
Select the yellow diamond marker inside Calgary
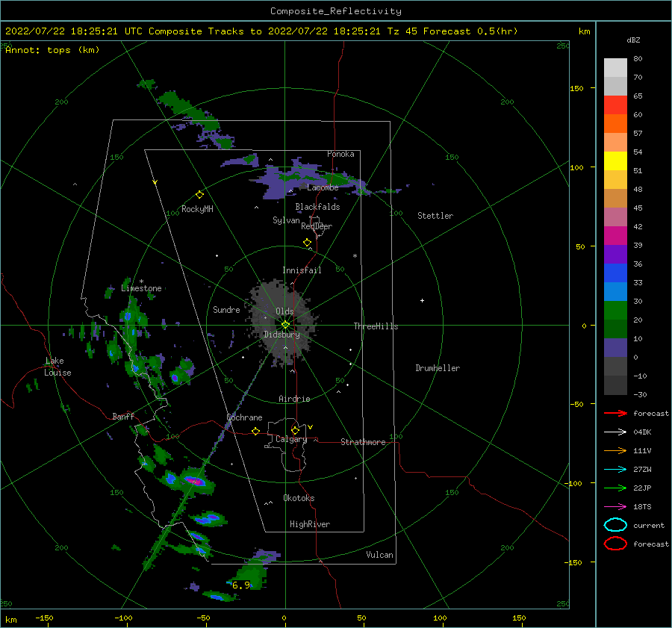[295, 430]
